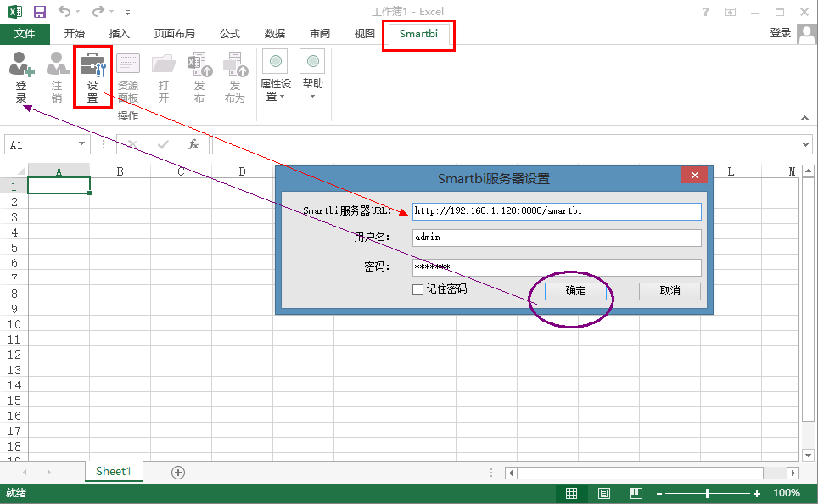This screenshot has width=818, height=504.
Task: Click the Smartbi server URL field
Action: coord(557,211)
